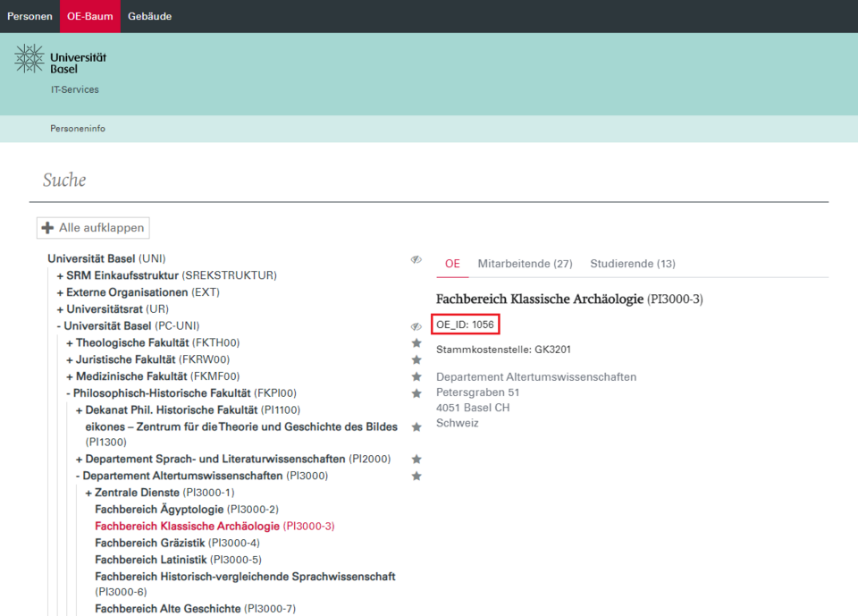Star the Juristische Fakultät row
The height and width of the screenshot is (616, 858).
(416, 359)
